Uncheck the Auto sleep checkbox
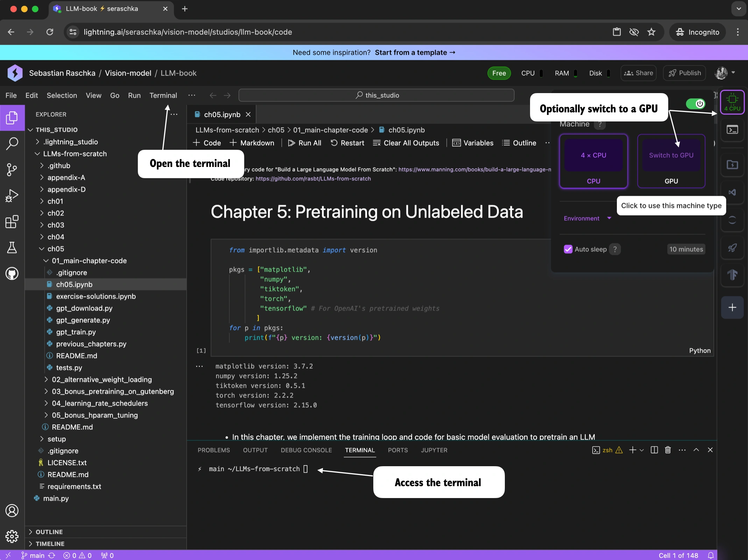The width and height of the screenshot is (748, 560). coord(568,249)
